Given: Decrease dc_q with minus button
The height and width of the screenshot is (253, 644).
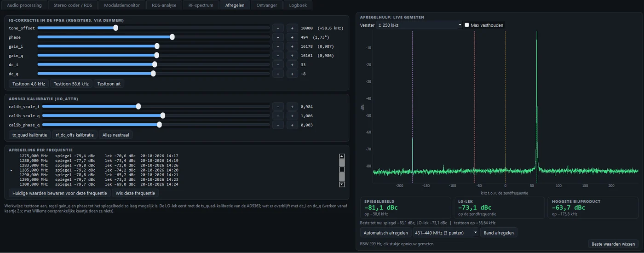Looking at the screenshot, I should coord(278,74).
